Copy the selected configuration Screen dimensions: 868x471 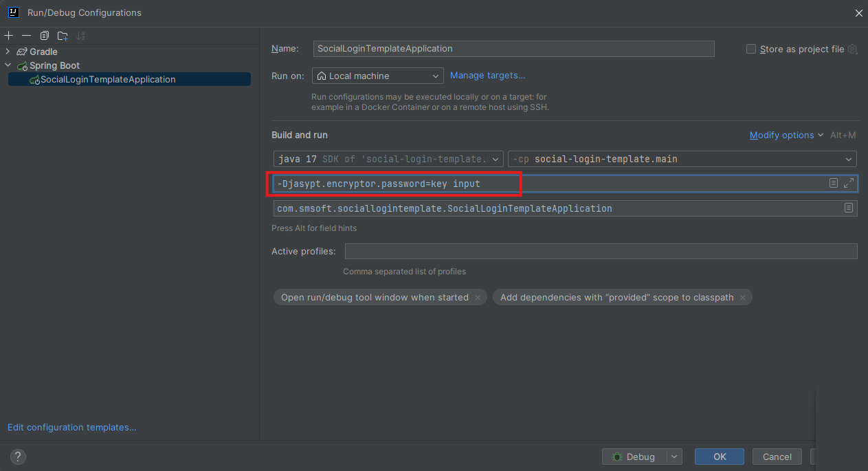click(x=45, y=35)
